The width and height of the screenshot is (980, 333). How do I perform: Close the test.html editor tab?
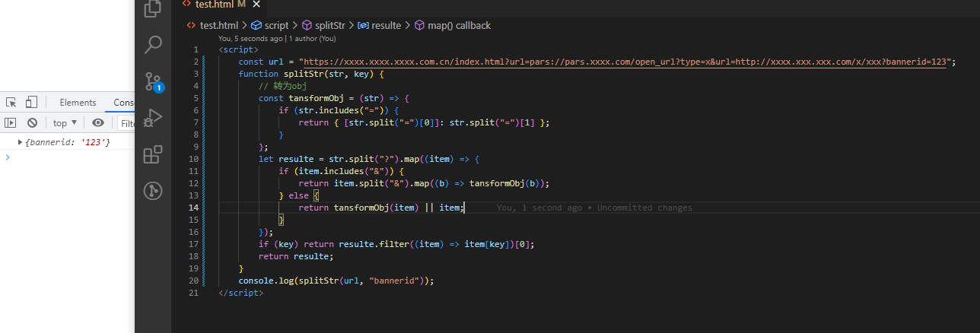click(256, 5)
